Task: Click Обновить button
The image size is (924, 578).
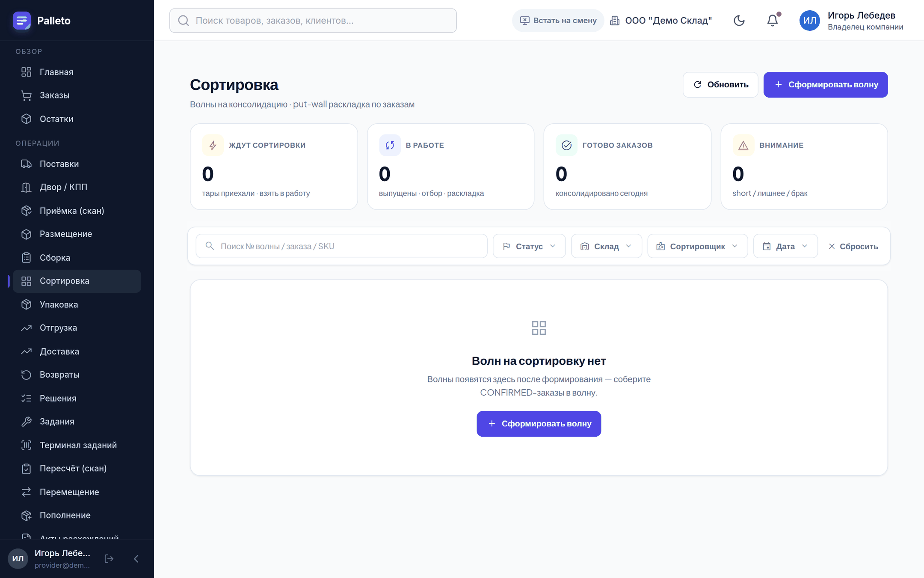Action: coord(720,85)
